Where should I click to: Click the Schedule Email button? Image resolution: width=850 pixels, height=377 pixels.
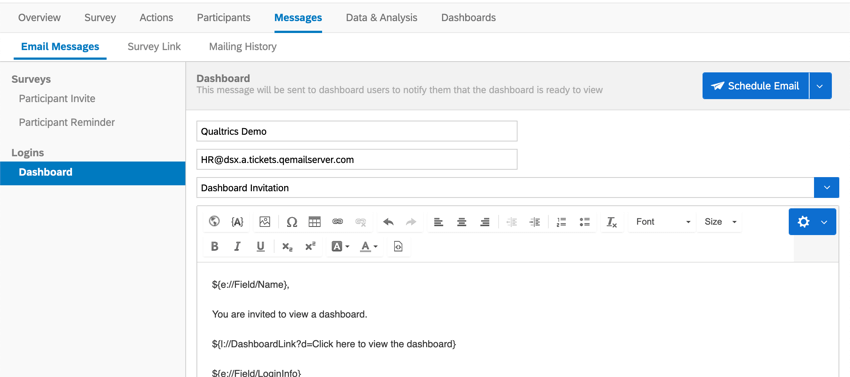756,86
